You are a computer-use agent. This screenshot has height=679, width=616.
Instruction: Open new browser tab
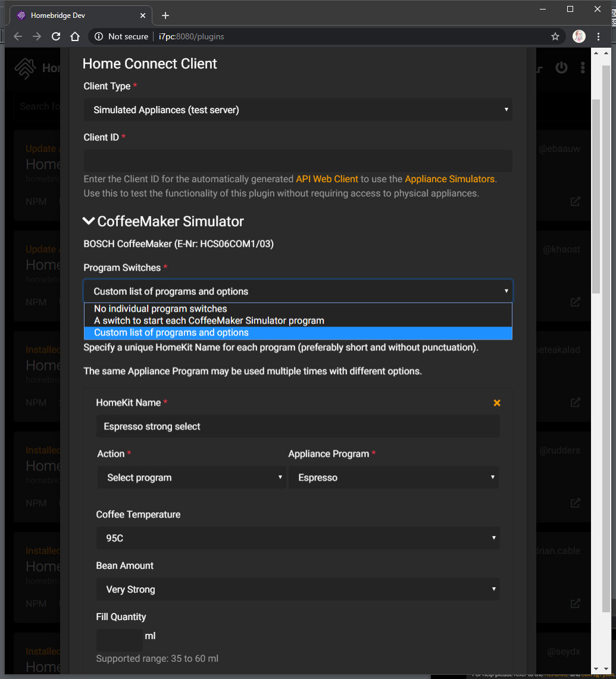(x=165, y=15)
